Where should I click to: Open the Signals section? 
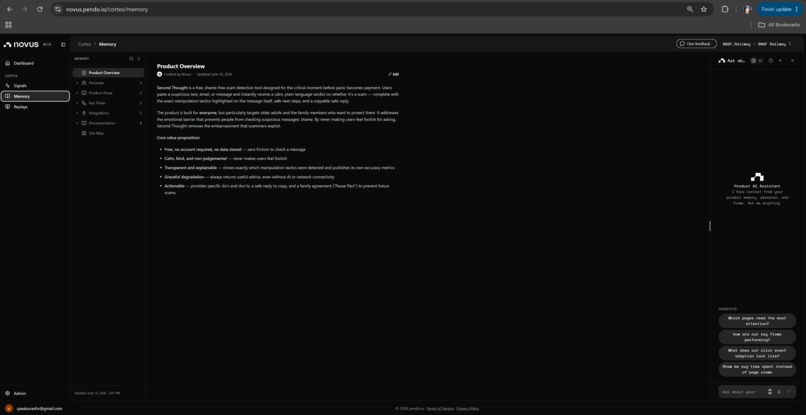point(21,85)
